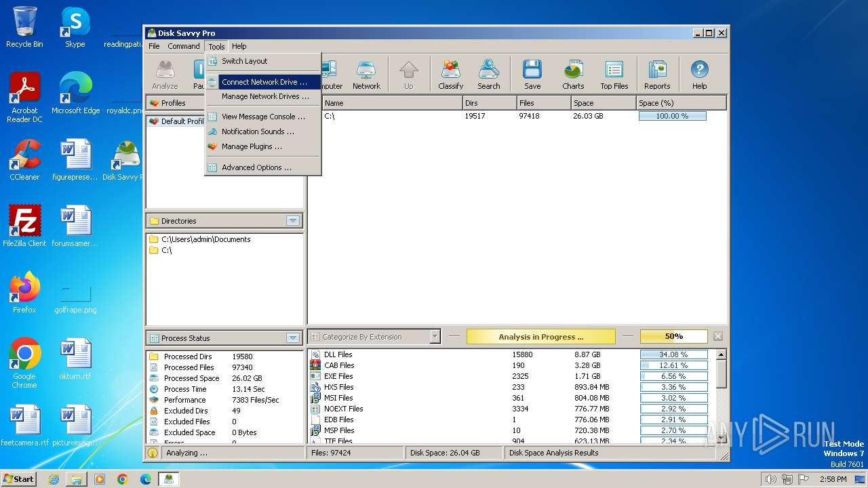This screenshot has width=868, height=488.
Task: Click the Up navigation icon
Action: point(408,75)
